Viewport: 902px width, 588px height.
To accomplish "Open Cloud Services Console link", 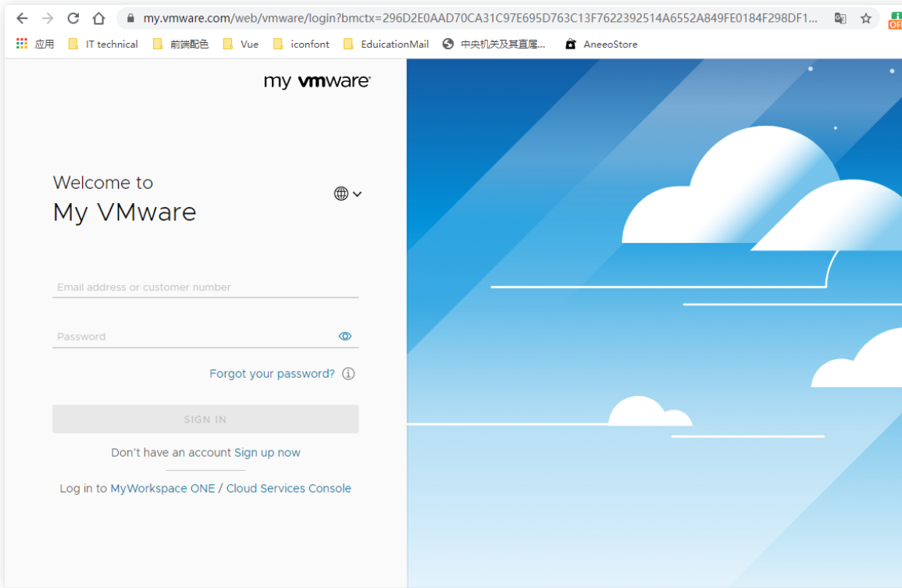I will [289, 489].
